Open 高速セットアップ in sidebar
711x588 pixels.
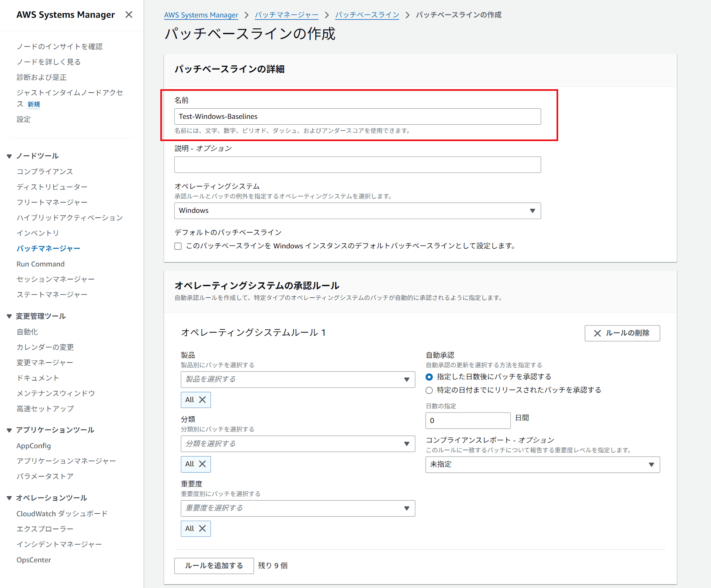[x=45, y=409]
